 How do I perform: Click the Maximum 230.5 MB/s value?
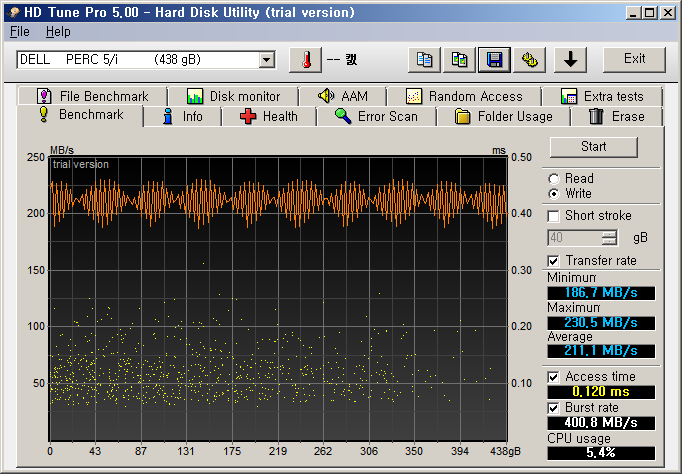point(601,323)
